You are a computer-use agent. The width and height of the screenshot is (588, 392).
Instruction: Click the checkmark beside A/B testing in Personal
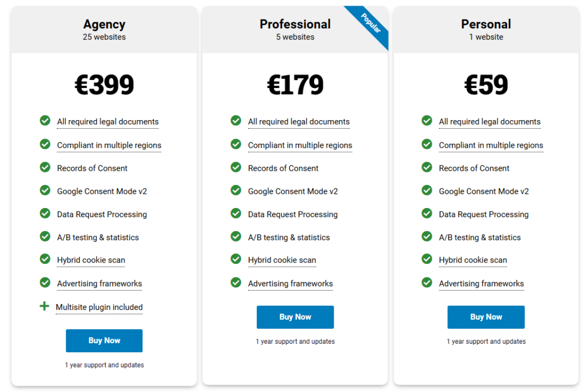(427, 237)
